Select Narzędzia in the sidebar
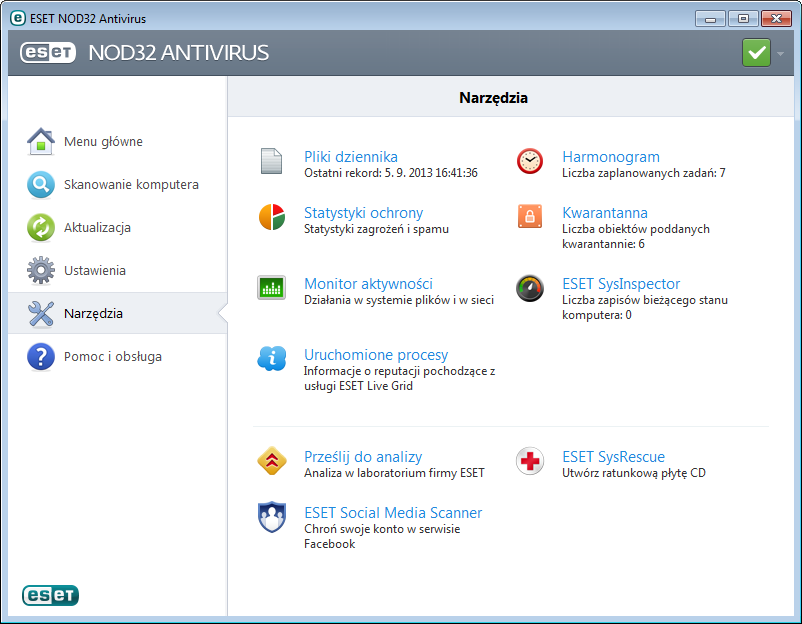This screenshot has width=802, height=624. point(117,313)
